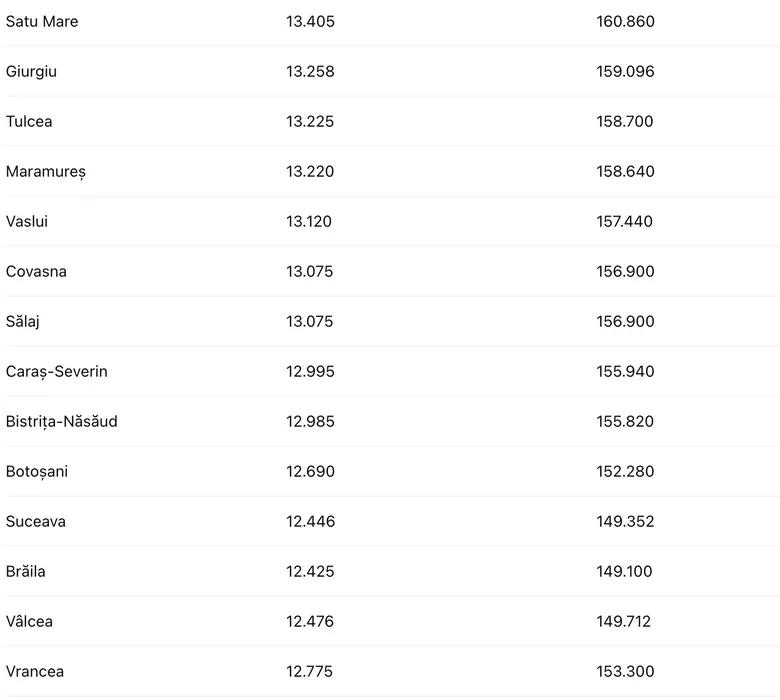This screenshot has width=780, height=700.
Task: Click the 160.860 value
Action: 625,22
